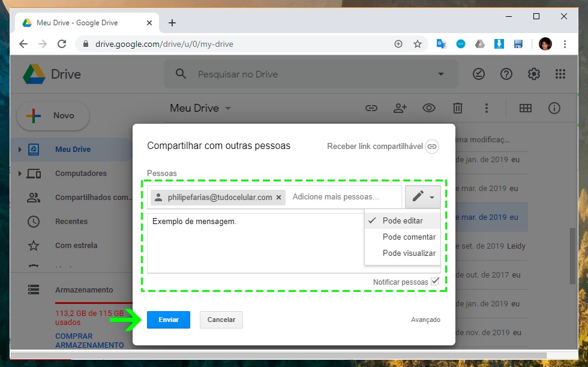This screenshot has height=367, width=588.
Task: Show details info icon
Action: point(554,109)
